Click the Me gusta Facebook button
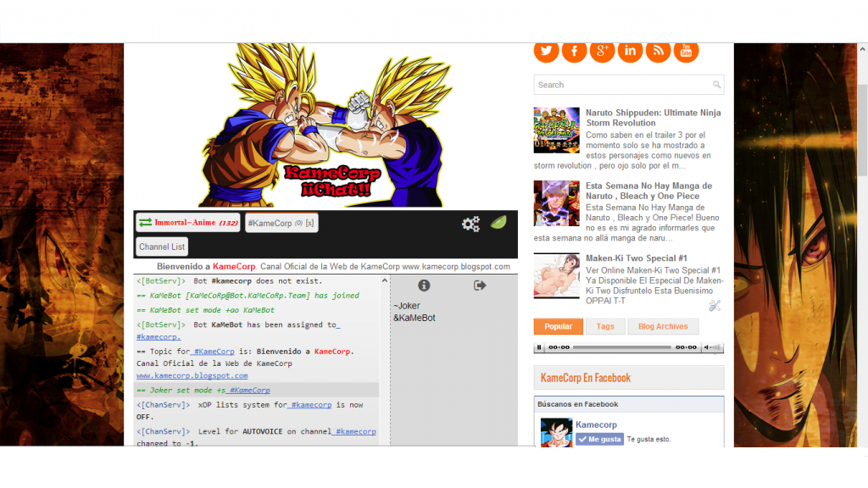868x488 pixels. coord(599,440)
